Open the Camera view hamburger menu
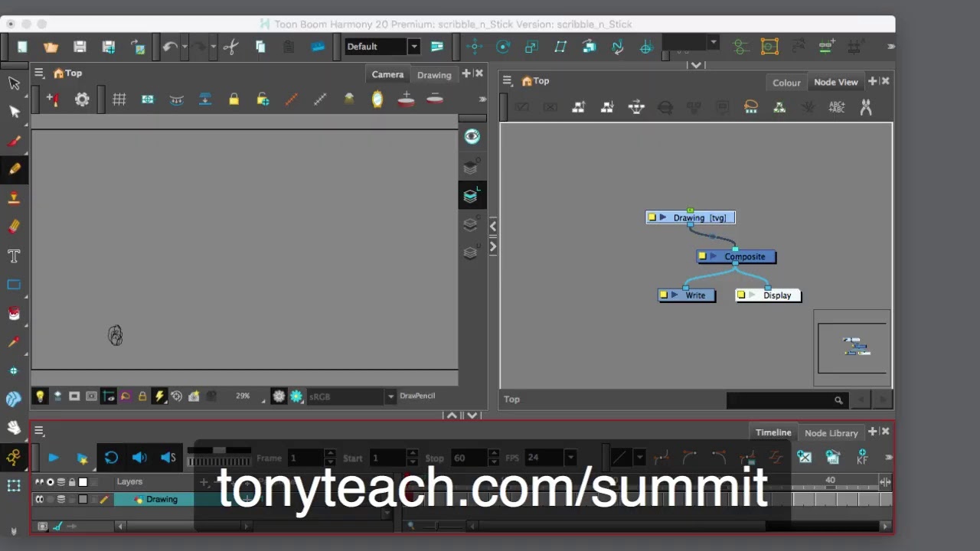Viewport: 980px width, 551px height. 38,73
